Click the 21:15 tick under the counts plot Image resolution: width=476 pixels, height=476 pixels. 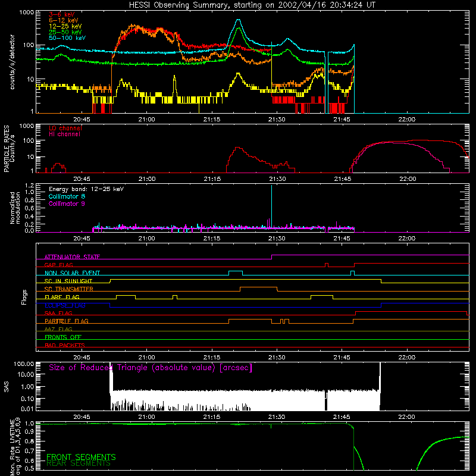tap(212, 120)
